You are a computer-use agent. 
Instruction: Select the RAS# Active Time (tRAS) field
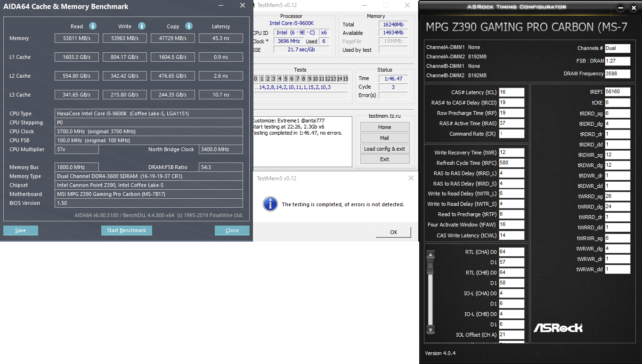click(512, 123)
